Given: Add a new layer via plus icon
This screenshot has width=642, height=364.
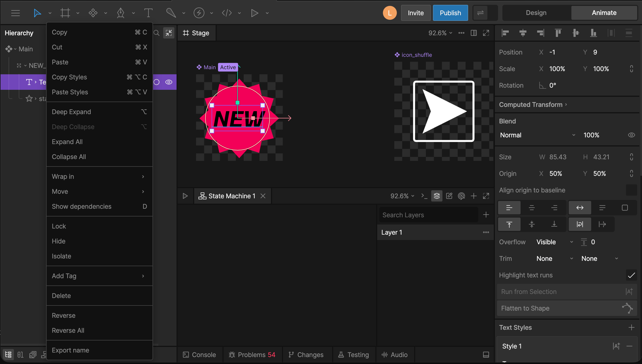Looking at the screenshot, I should click(486, 215).
